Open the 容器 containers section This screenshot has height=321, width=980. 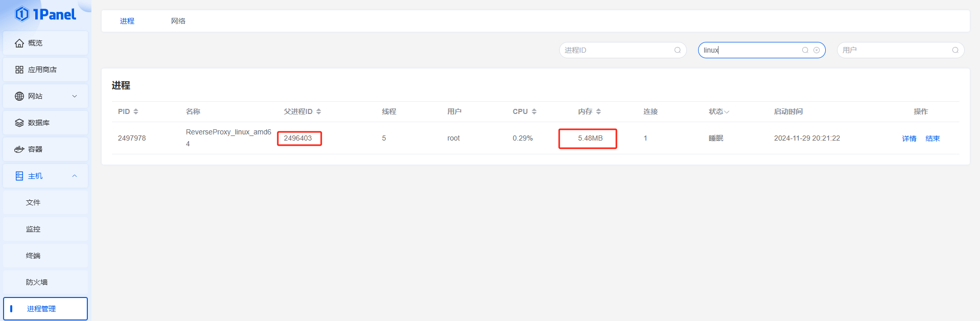click(45, 149)
